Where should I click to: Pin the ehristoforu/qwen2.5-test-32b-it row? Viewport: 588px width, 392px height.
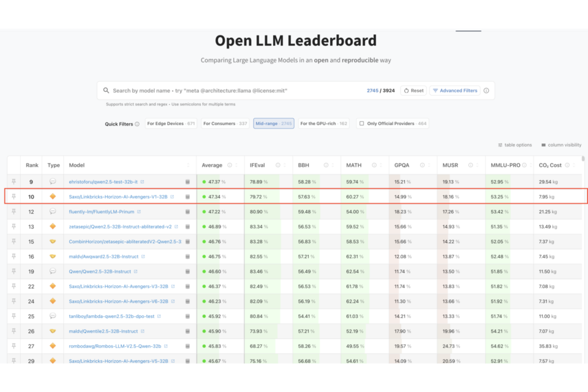coord(13,182)
